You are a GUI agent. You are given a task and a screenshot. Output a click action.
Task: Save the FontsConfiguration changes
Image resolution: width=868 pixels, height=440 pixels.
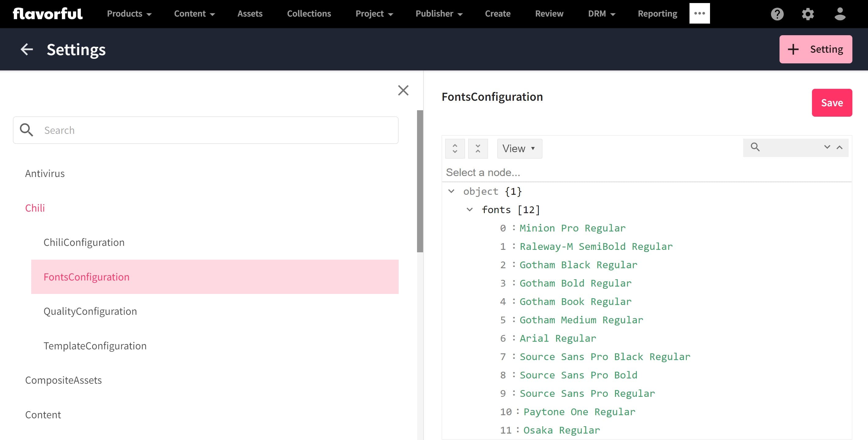(x=832, y=103)
